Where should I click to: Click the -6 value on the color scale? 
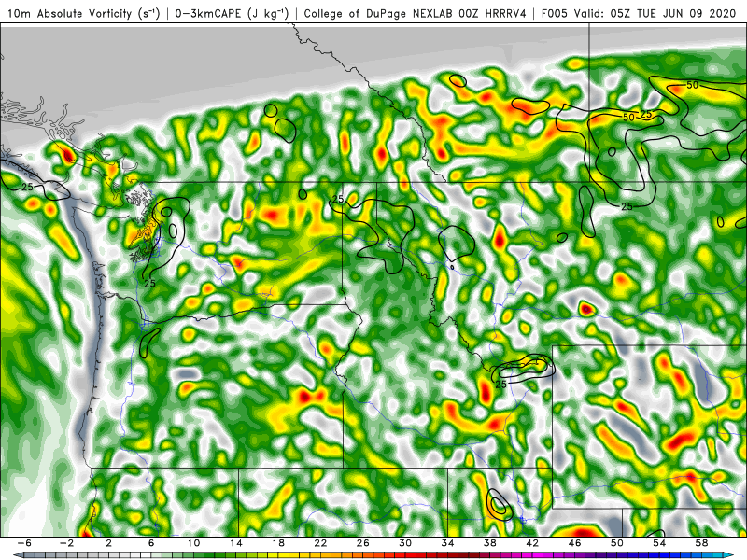[x=24, y=543]
